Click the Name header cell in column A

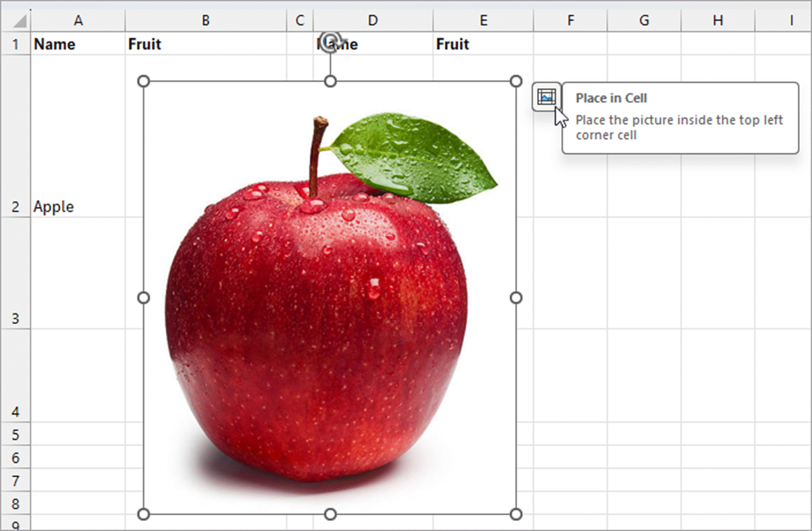77,44
